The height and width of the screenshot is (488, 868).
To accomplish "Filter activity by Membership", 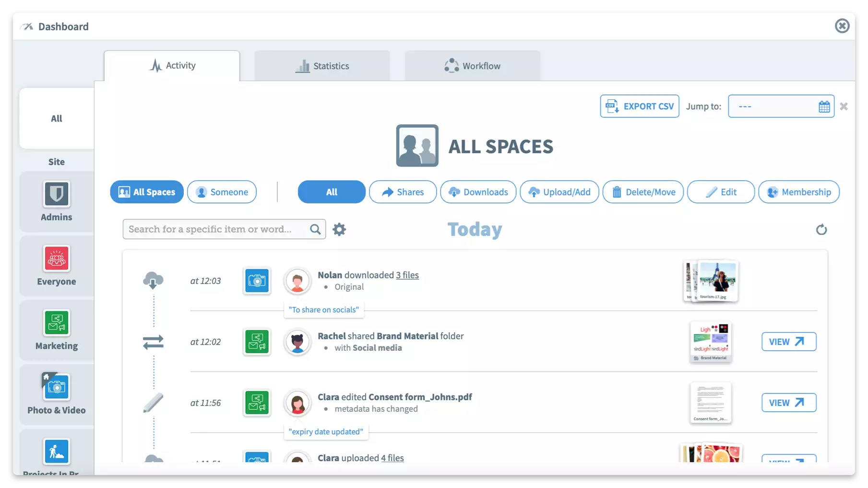I will pos(799,192).
